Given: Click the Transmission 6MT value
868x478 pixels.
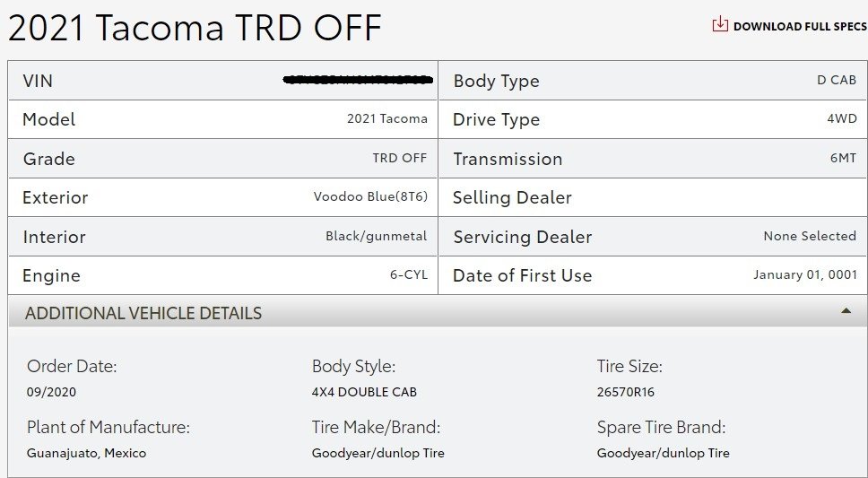Looking at the screenshot, I should pos(843,158).
